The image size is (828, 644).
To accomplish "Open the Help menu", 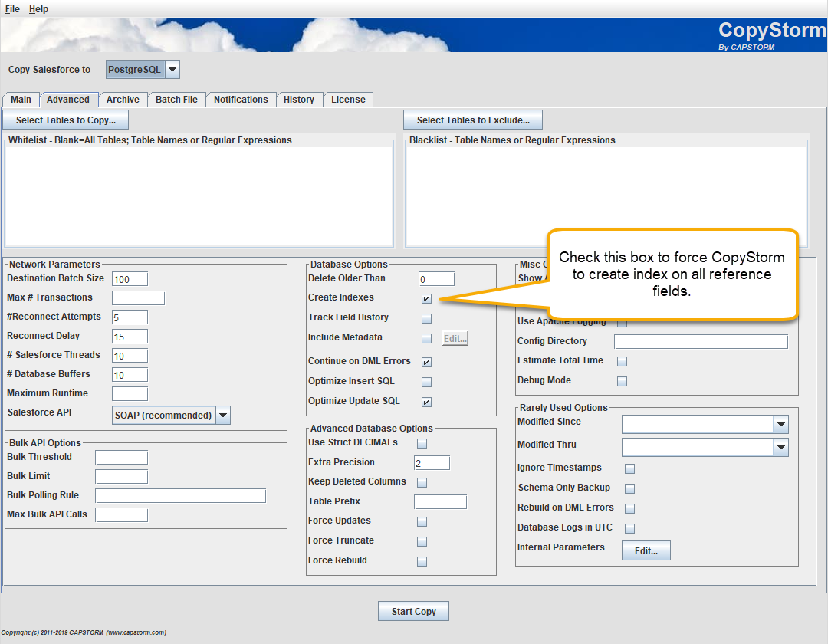I will pos(38,9).
